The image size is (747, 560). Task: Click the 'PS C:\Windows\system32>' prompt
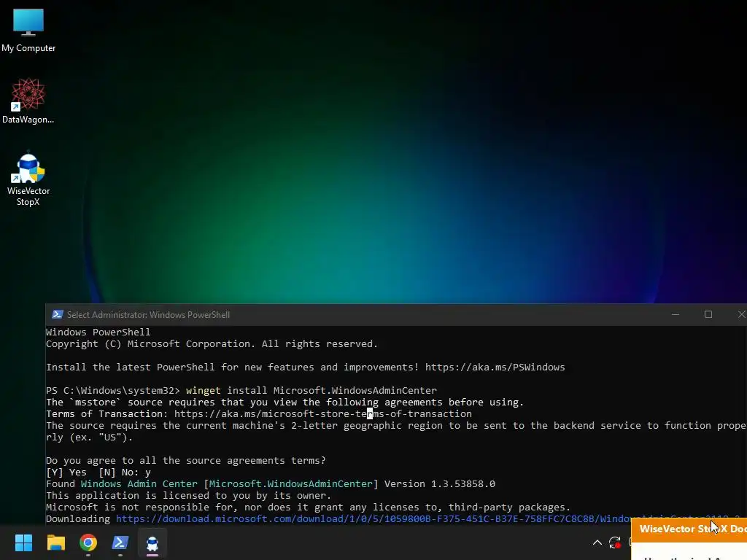tap(113, 391)
